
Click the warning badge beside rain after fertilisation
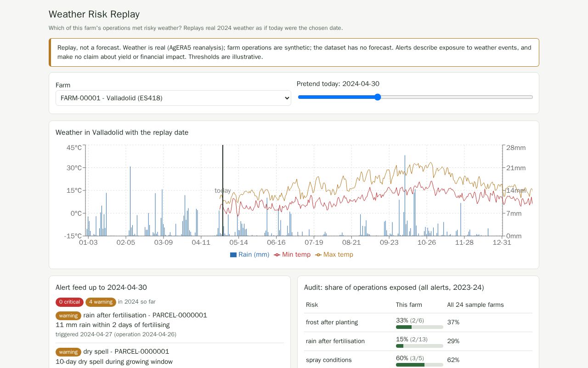[68, 316]
